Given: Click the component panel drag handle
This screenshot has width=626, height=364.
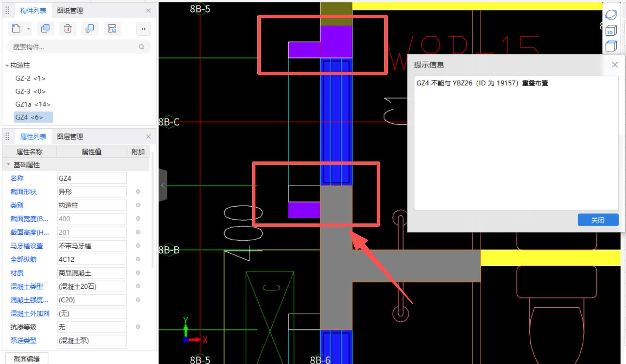Looking at the screenshot, I should (x=7, y=11).
